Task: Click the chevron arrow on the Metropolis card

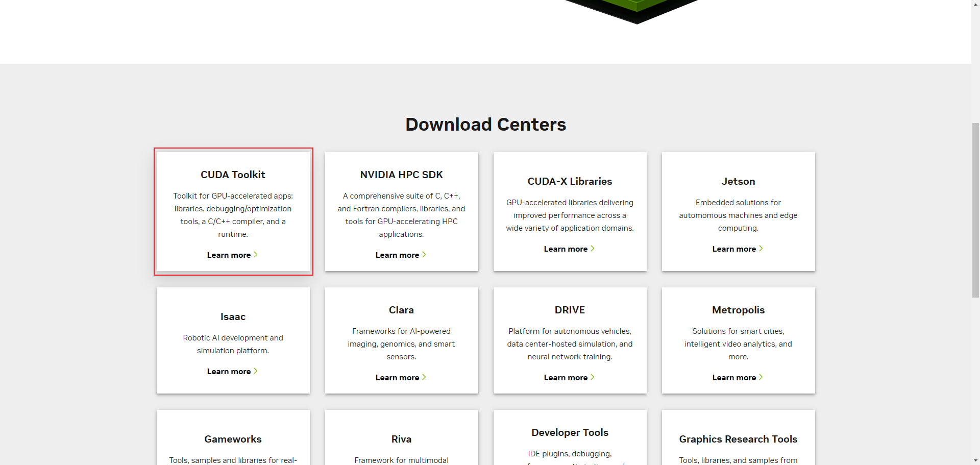Action: point(761,377)
